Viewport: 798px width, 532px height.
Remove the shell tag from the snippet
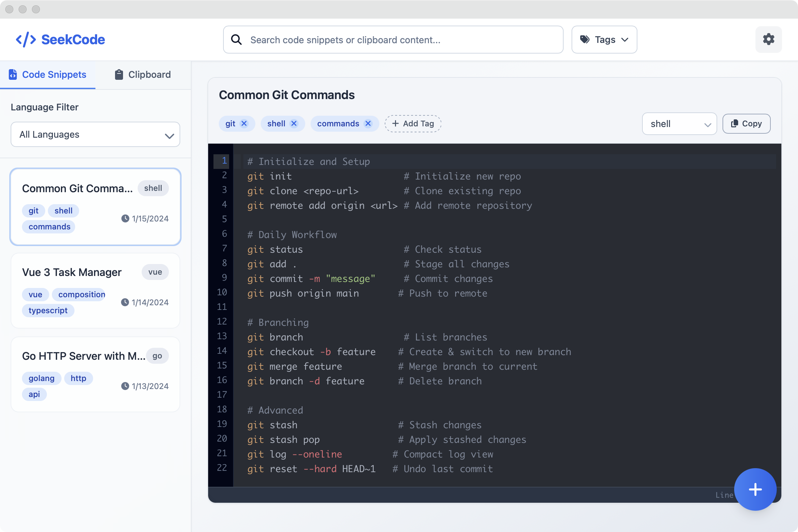294,123
